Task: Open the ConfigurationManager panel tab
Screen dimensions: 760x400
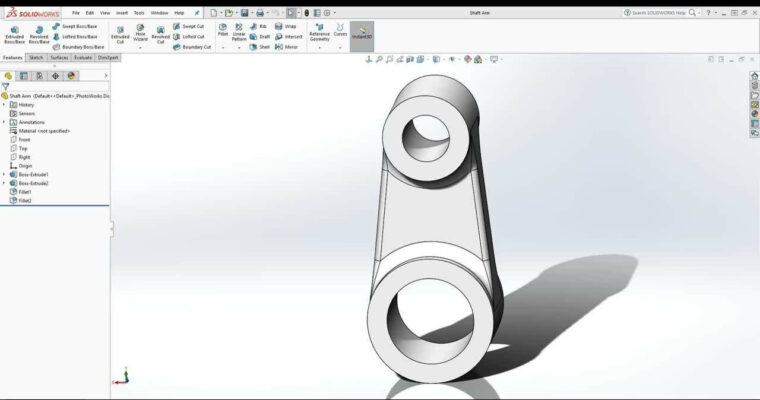Action: click(39, 76)
